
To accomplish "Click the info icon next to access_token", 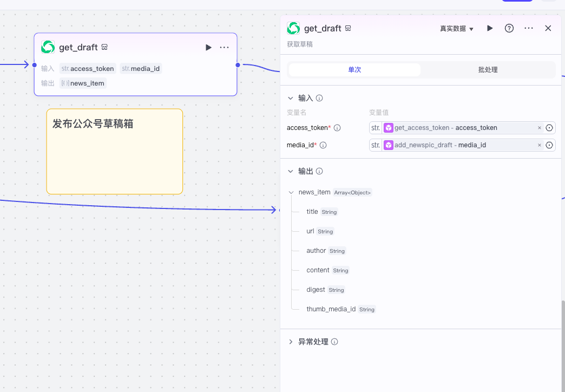I will click(x=337, y=128).
